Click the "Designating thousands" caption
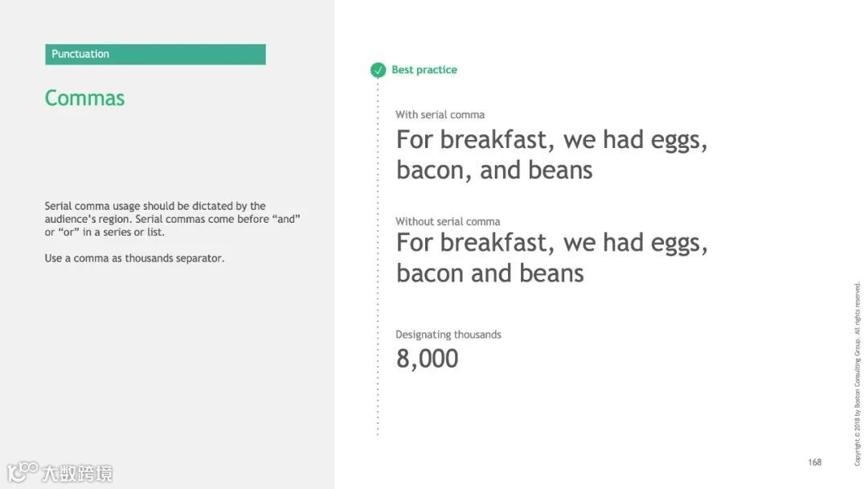The image size is (868, 489). point(448,335)
